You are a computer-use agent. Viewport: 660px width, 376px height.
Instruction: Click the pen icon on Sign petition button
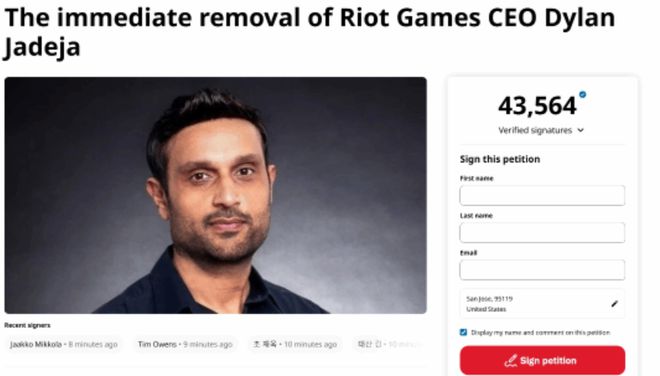coord(511,361)
